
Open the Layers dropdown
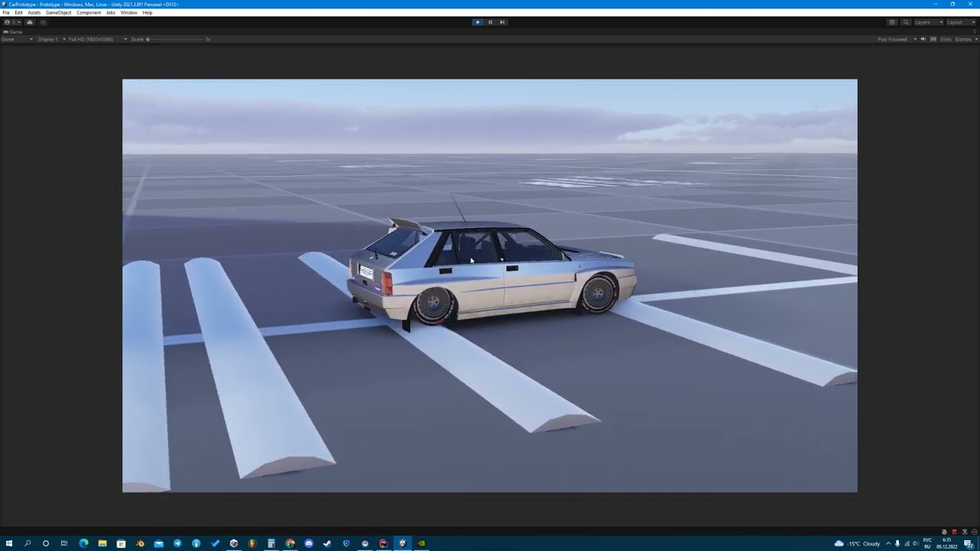929,22
